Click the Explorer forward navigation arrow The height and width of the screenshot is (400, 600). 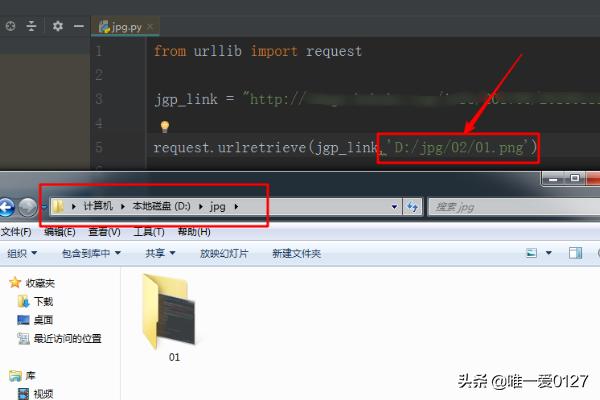tap(28, 207)
